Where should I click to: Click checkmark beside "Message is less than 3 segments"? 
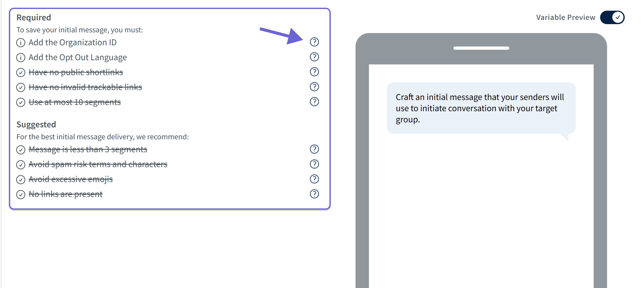pyautogui.click(x=21, y=150)
